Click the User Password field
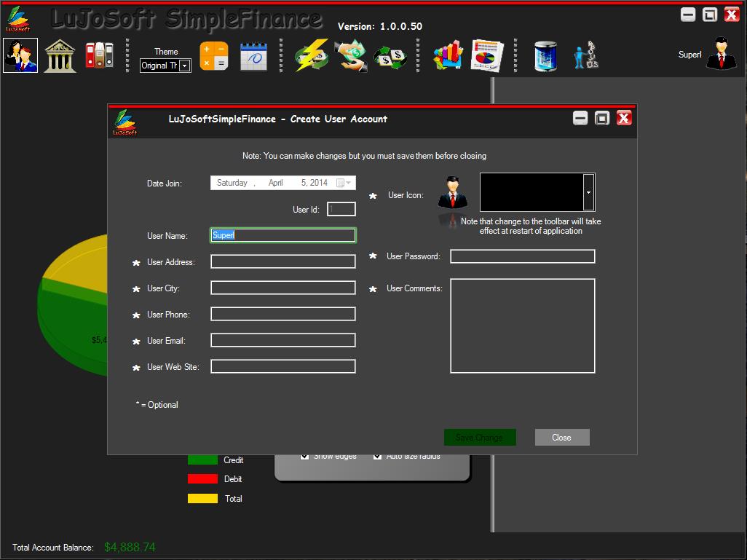Screen dimensions: 747x560 (523, 256)
